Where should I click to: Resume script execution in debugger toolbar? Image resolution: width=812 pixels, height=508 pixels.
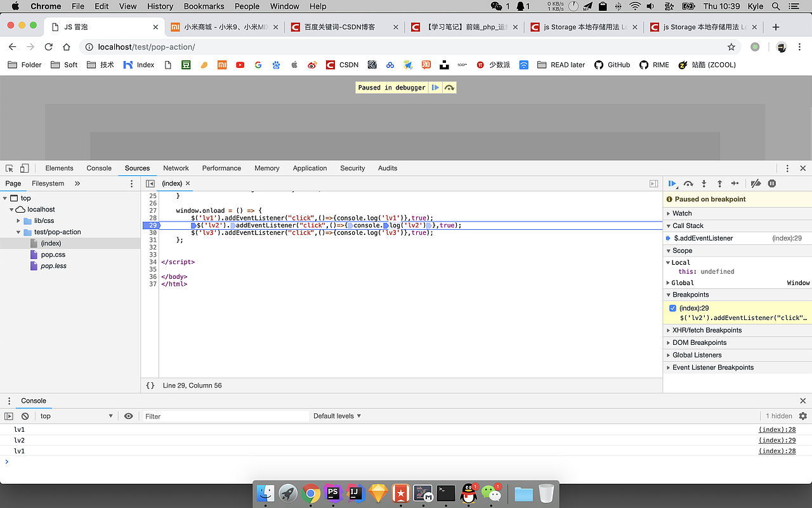click(672, 184)
